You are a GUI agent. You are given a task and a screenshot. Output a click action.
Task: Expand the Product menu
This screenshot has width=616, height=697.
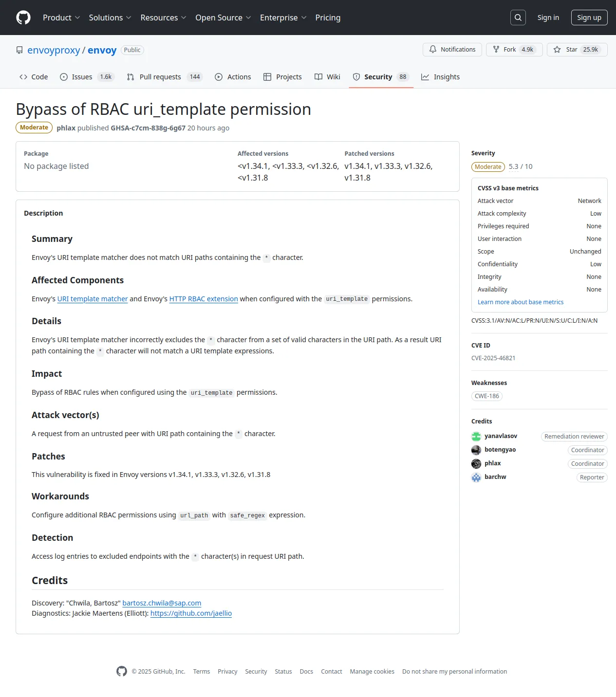(61, 18)
